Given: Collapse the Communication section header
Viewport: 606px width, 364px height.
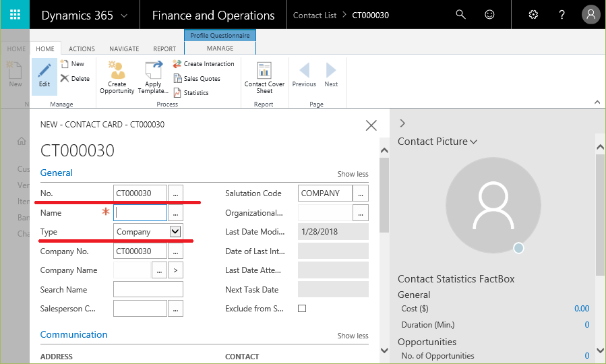Looking at the screenshot, I should click(x=74, y=334).
